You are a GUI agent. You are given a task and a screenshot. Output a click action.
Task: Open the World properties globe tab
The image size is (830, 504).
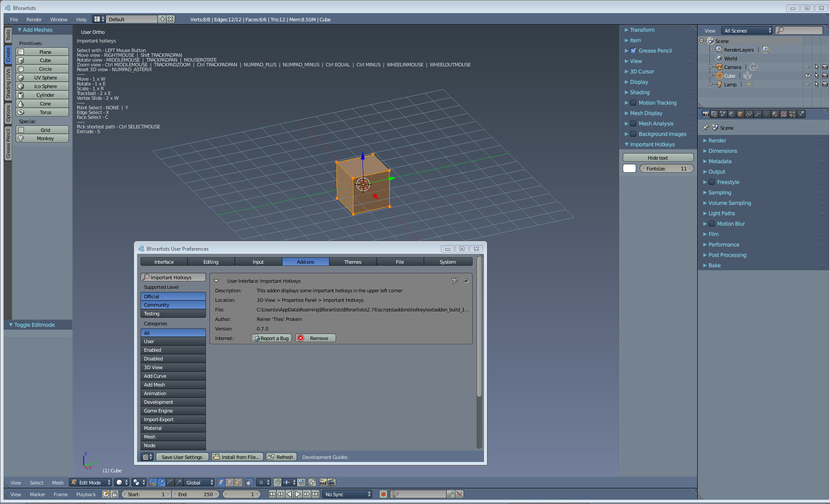[x=732, y=114]
